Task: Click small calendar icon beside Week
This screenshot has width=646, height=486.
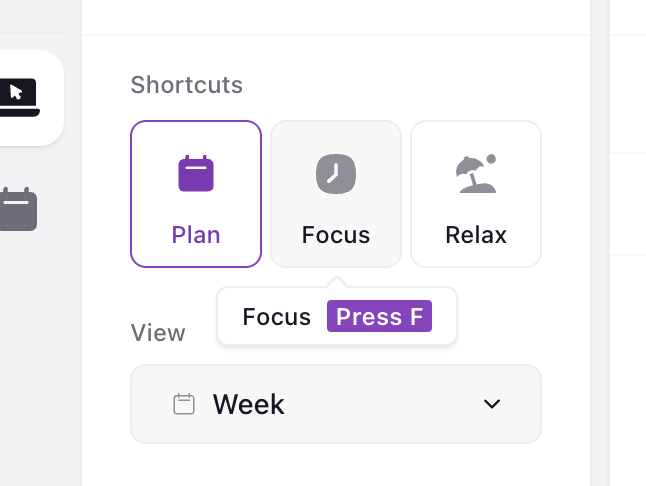Action: click(x=184, y=404)
